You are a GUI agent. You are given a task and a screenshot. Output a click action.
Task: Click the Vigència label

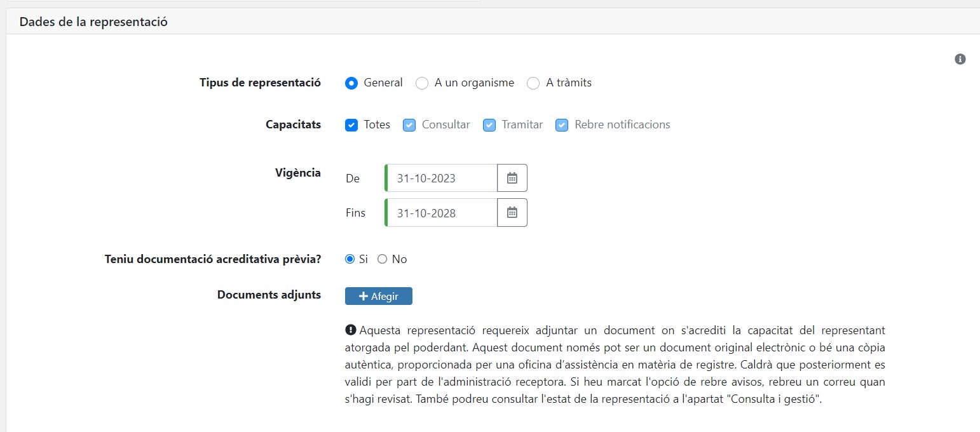(298, 173)
